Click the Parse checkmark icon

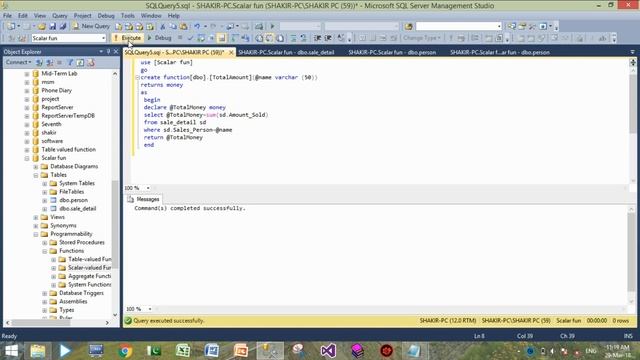[x=190, y=38]
